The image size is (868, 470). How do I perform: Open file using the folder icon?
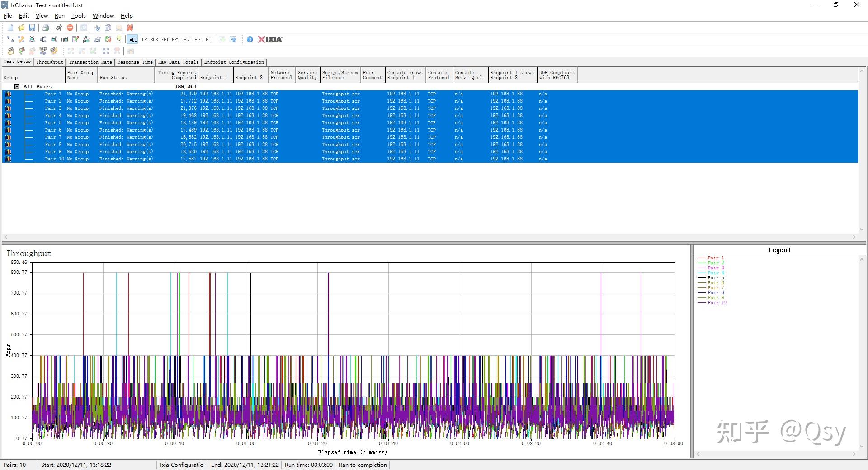point(21,28)
